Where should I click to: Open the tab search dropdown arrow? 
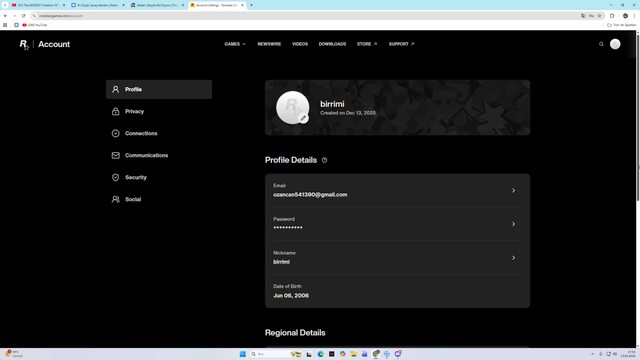(5, 5)
